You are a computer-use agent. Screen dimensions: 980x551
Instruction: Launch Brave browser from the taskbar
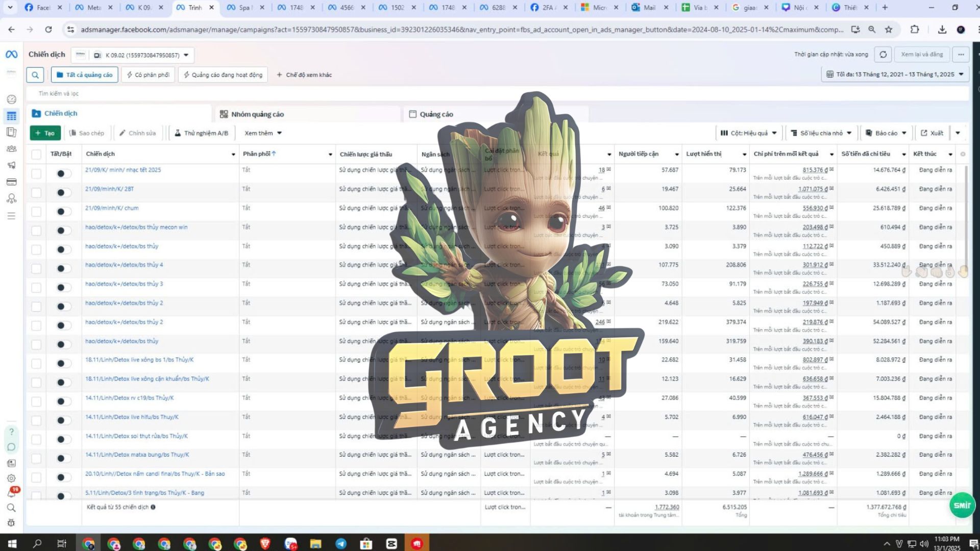[265, 544]
